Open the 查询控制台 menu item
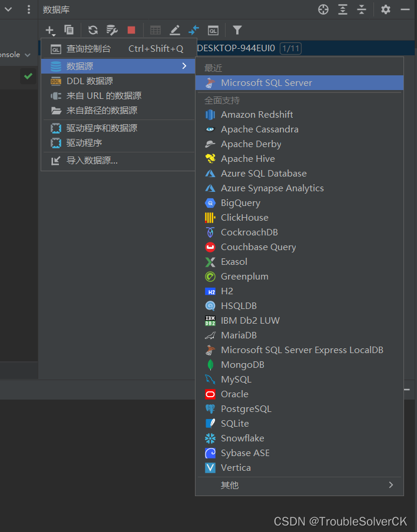The height and width of the screenshot is (532, 417). (x=117, y=49)
